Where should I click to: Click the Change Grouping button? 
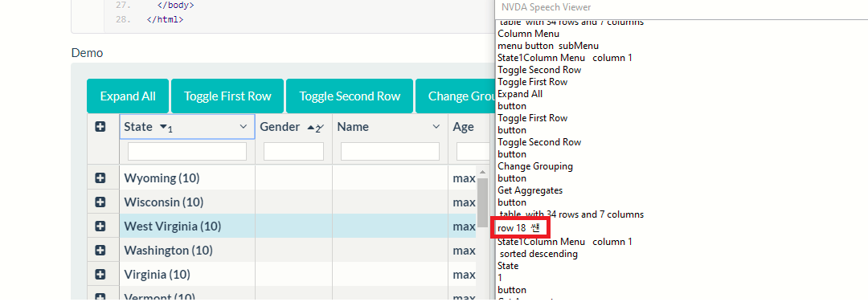(455, 96)
